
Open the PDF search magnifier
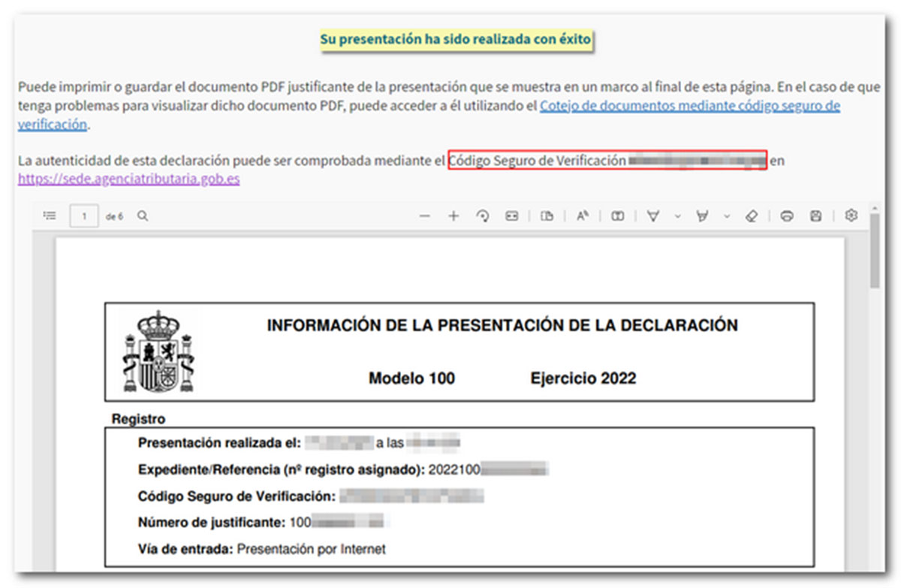tap(143, 216)
